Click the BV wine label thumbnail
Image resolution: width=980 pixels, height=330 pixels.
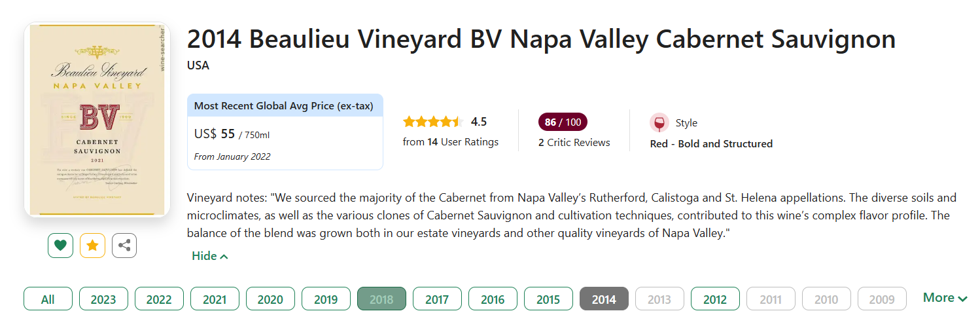pyautogui.click(x=97, y=120)
